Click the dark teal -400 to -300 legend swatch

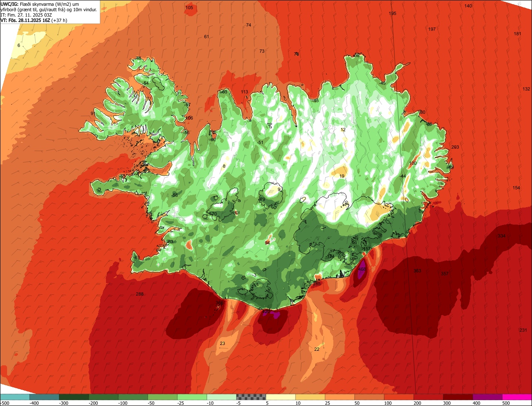click(44, 397)
